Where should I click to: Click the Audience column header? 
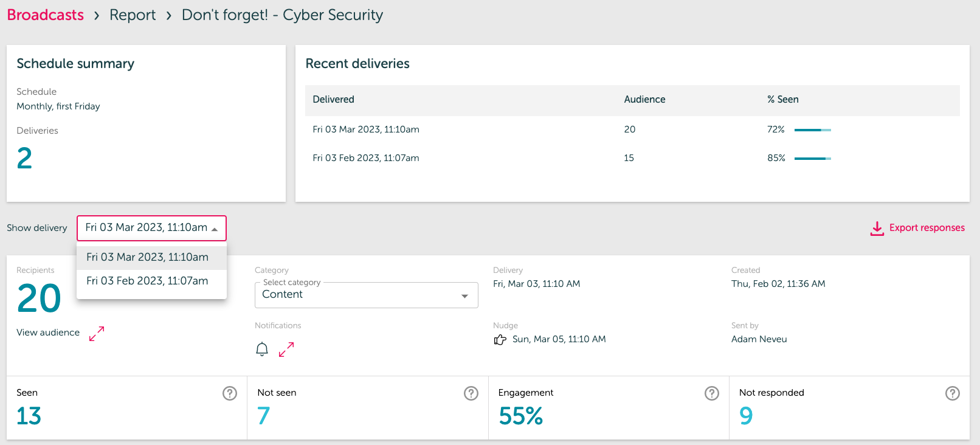pyautogui.click(x=644, y=100)
